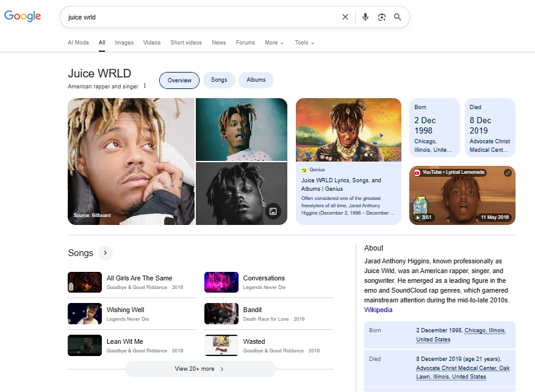Start voice search with the microphone icon

pyautogui.click(x=365, y=17)
